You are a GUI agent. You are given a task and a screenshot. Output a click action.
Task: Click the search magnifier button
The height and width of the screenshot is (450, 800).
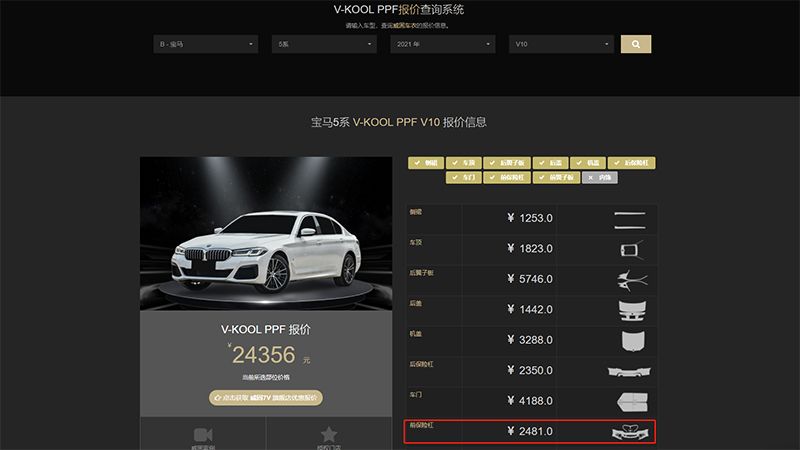click(x=636, y=45)
